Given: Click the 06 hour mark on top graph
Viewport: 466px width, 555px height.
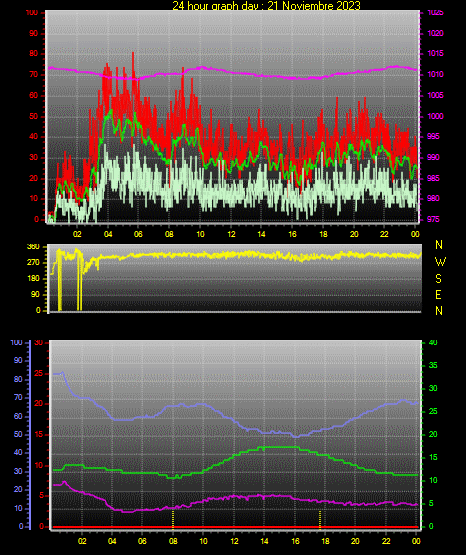Looking at the screenshot, I should click(x=138, y=234).
